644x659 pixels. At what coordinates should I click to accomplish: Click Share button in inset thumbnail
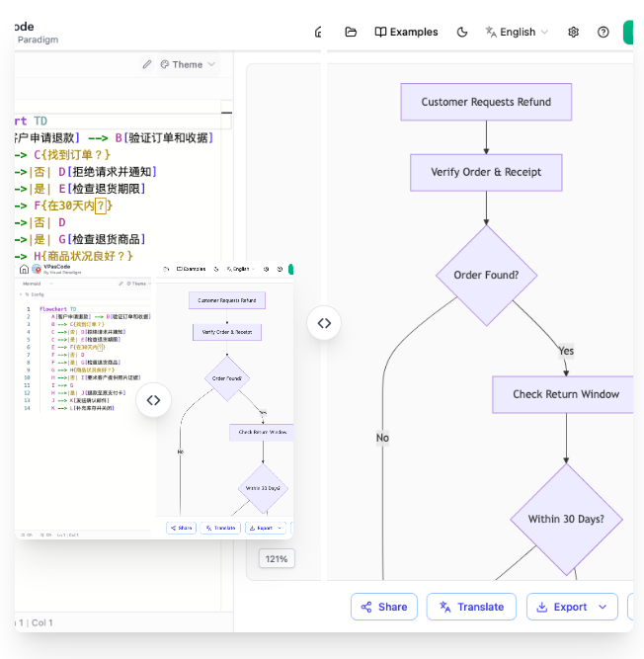click(181, 528)
